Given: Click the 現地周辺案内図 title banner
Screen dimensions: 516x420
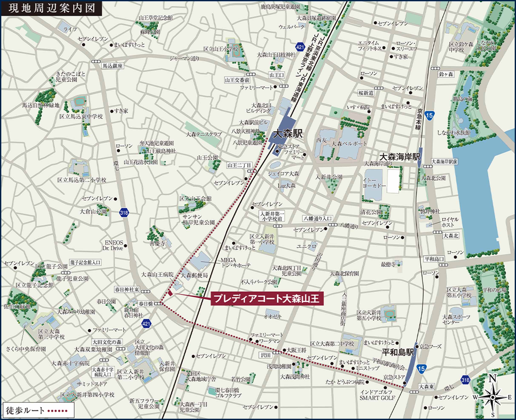Looking at the screenshot, I should pos(51,9).
